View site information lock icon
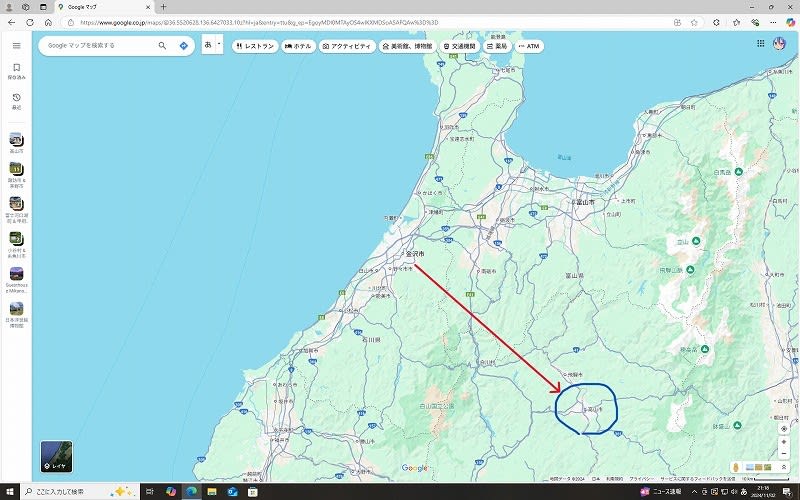 (71, 22)
